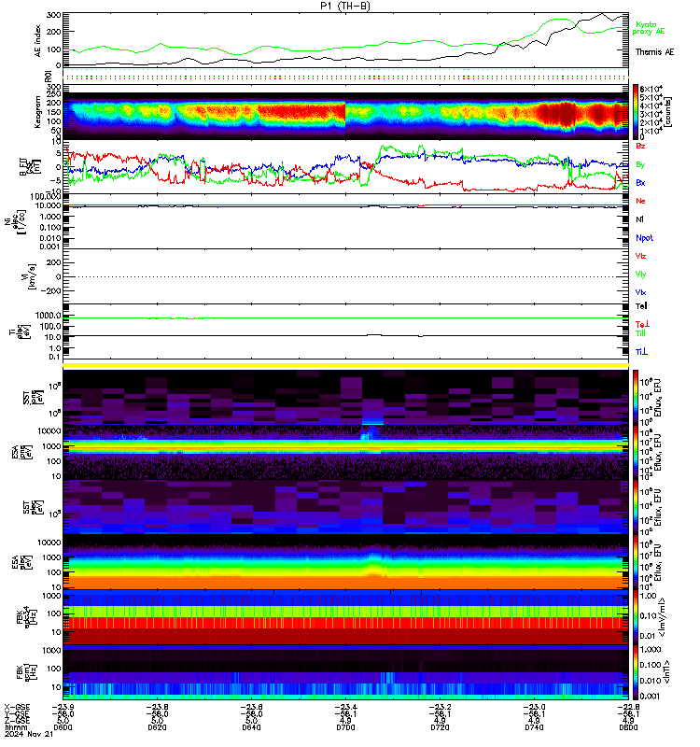Screen dimensions: 700x747
Task: Click the SST ion Eflux color bar
Action: coord(636,398)
